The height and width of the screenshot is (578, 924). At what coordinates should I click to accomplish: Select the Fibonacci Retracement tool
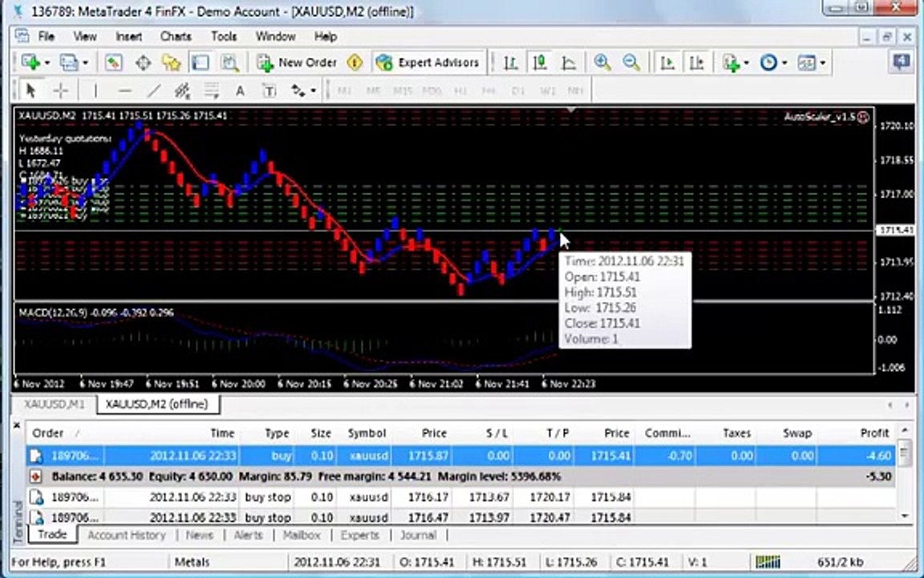pos(211,90)
